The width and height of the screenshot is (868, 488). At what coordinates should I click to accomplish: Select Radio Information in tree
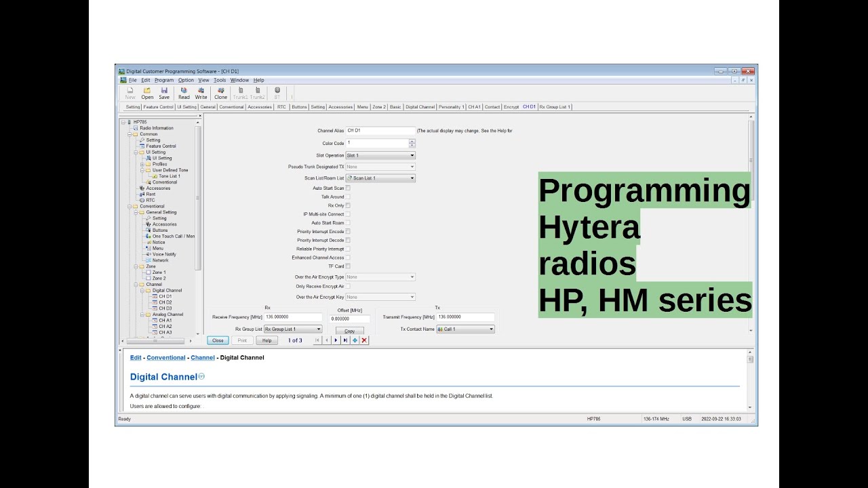(x=157, y=128)
